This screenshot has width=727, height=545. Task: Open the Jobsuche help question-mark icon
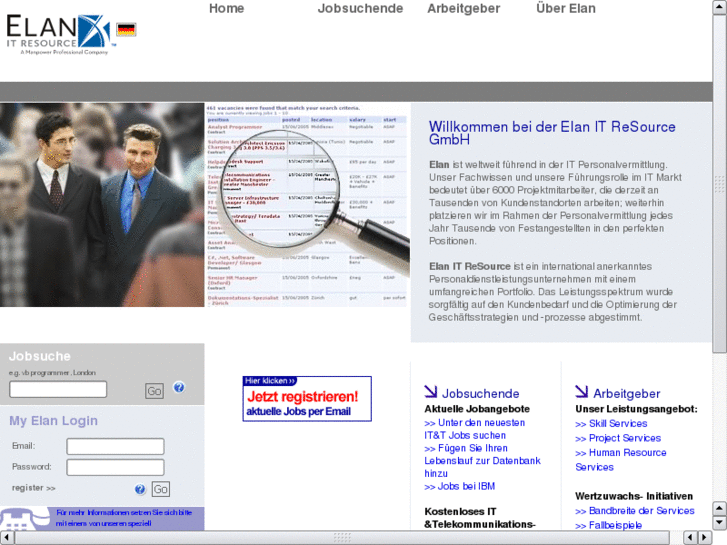179,387
